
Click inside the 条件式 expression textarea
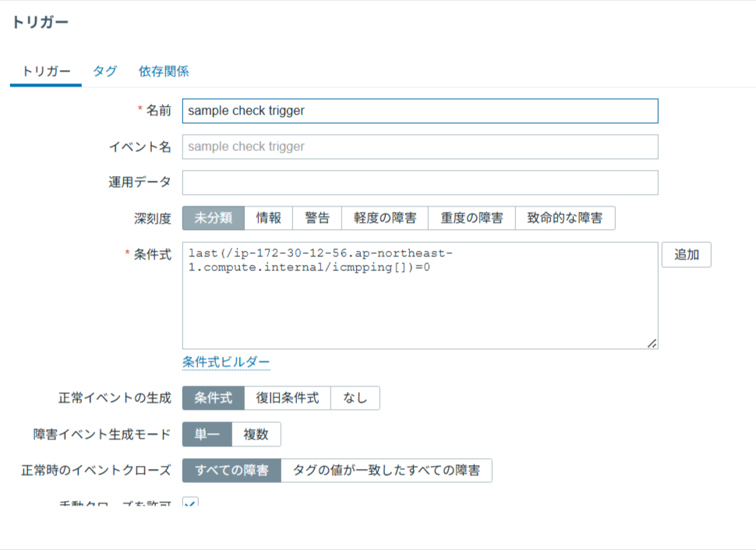point(420,304)
